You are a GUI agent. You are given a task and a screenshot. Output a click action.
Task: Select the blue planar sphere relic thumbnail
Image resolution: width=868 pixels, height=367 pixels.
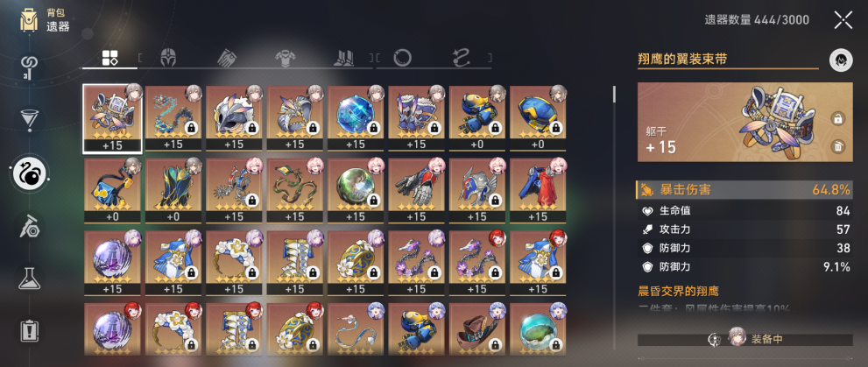click(x=356, y=118)
